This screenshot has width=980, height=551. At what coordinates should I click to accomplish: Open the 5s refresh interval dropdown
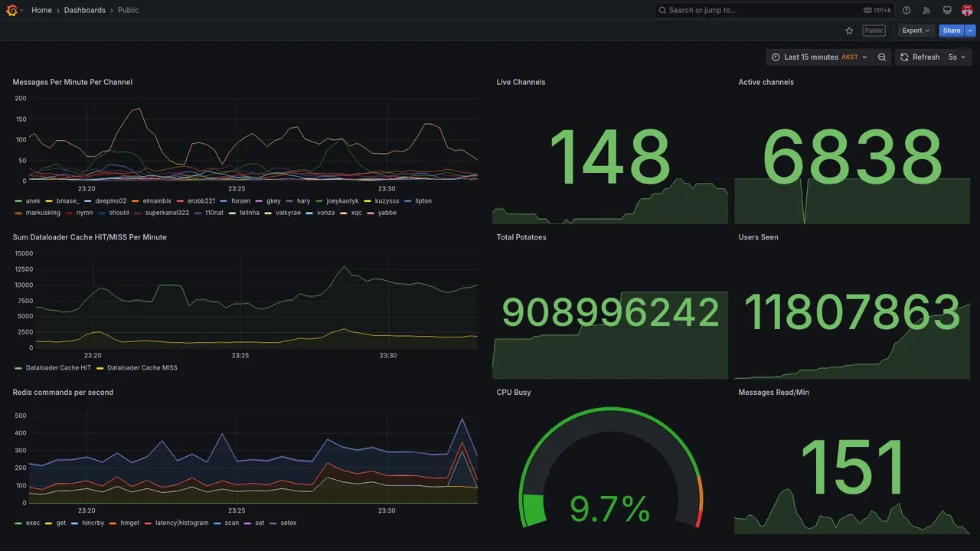[957, 57]
